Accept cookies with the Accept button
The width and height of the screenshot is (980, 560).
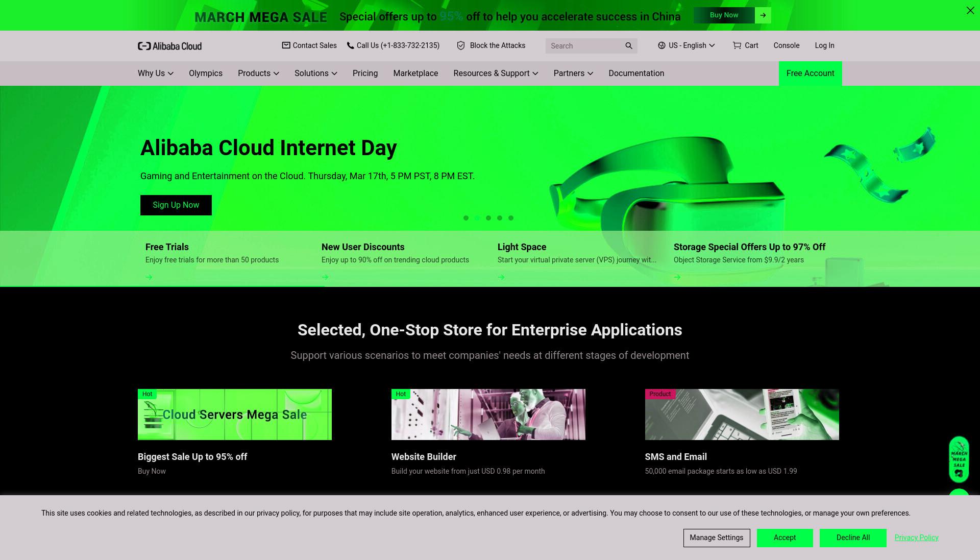coord(785,538)
